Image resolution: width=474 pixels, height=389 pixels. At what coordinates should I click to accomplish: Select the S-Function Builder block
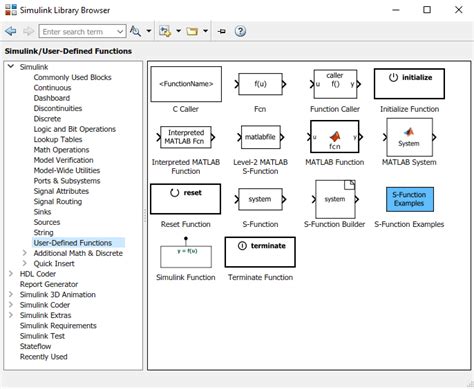[335, 199]
